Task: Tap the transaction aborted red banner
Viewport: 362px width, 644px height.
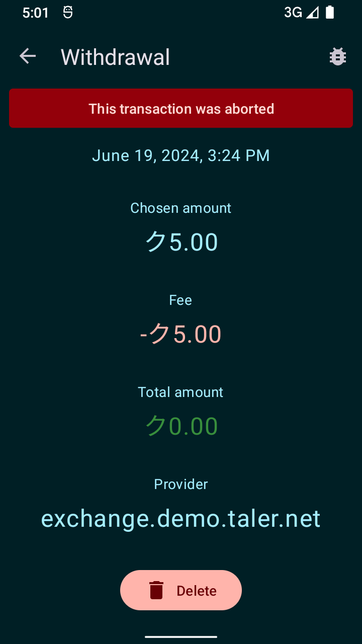Action: click(181, 109)
